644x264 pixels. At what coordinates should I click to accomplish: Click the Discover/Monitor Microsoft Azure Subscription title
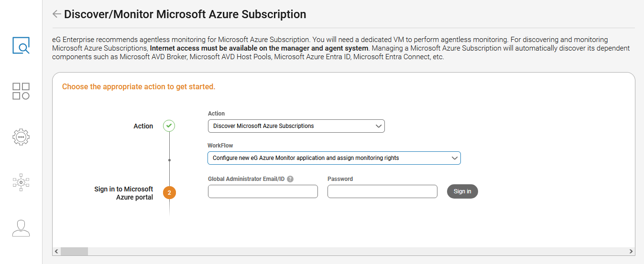pyautogui.click(x=185, y=14)
